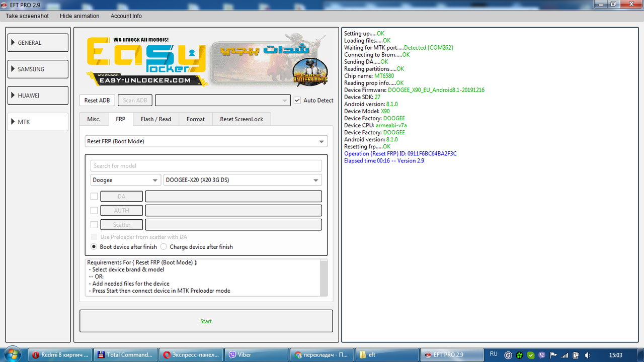The height and width of the screenshot is (362, 644).
Task: Click the "Operation {Reset FRP} ID" log line
Action: click(x=400, y=153)
